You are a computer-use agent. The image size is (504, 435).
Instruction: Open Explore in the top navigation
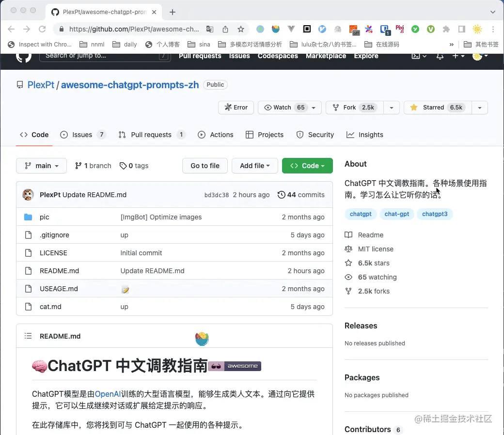coord(366,56)
